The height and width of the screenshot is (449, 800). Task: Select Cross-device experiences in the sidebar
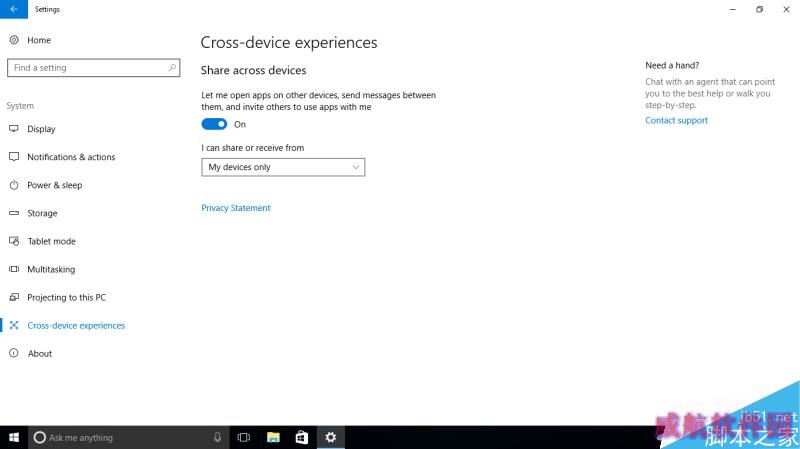(76, 325)
